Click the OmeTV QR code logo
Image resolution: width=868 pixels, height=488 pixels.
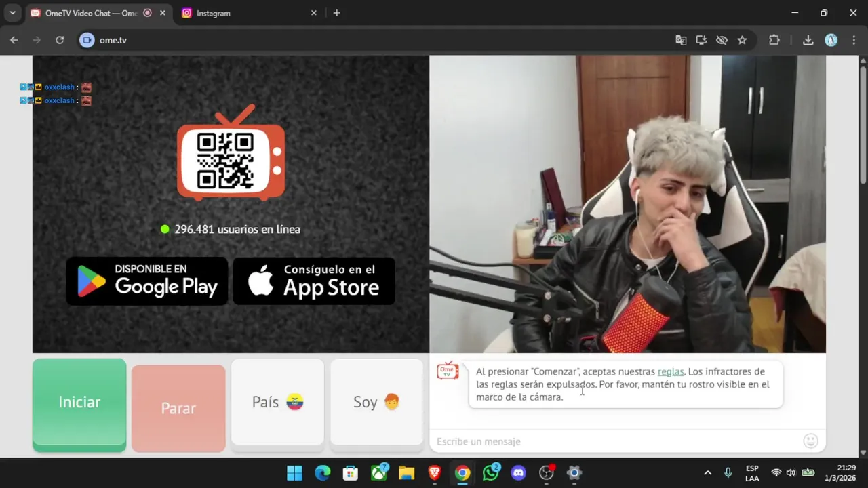coord(231,152)
